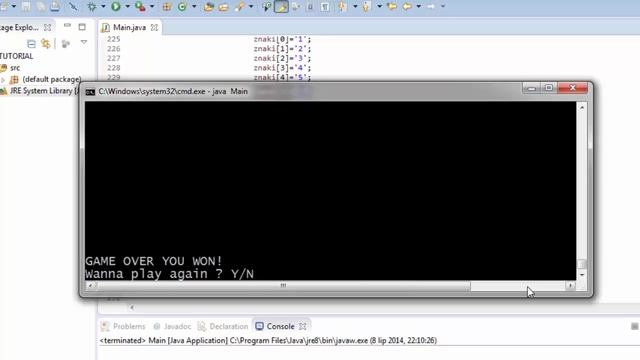Click the Search flashlight icon
The height and width of the screenshot is (360, 640).
coord(240,6)
